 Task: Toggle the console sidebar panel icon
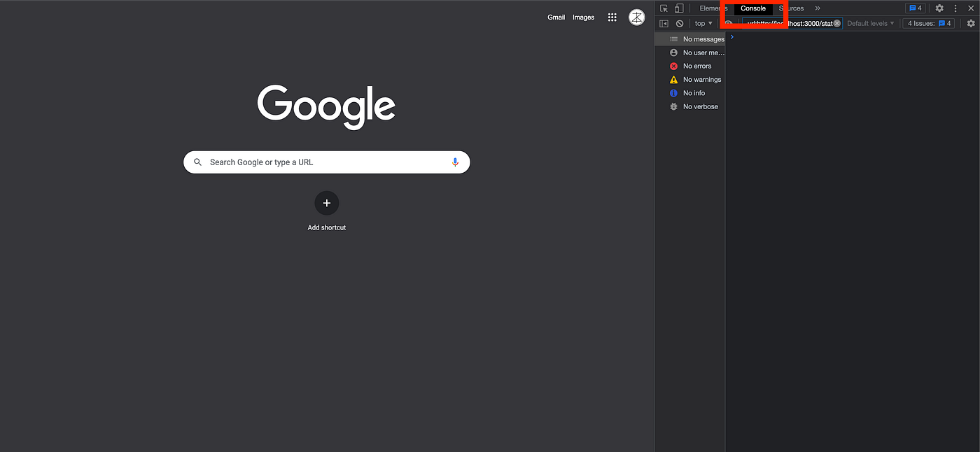[x=664, y=23]
